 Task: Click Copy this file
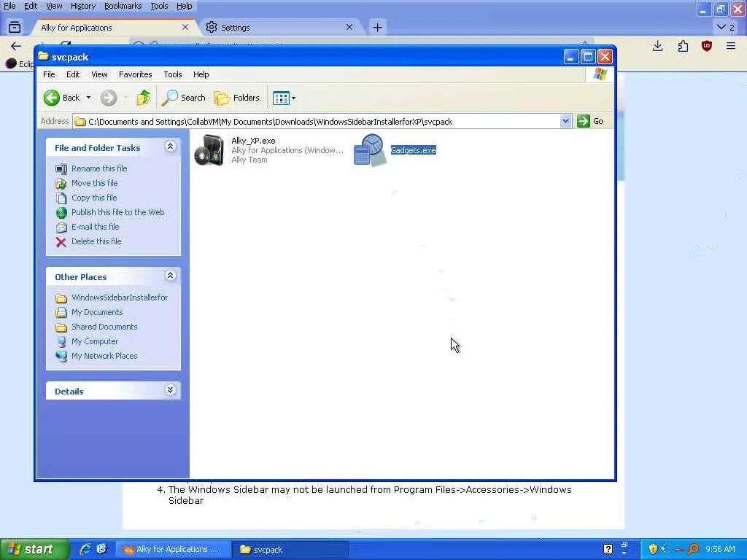point(94,198)
